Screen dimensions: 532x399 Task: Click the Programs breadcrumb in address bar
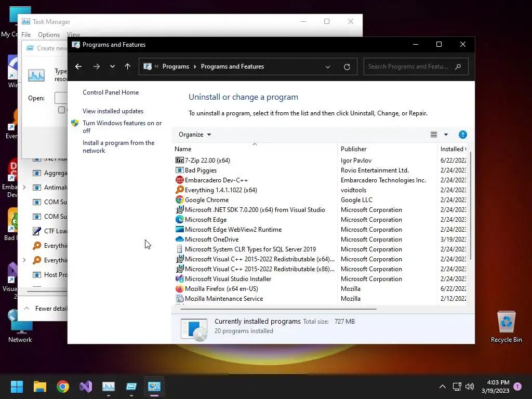click(x=176, y=66)
